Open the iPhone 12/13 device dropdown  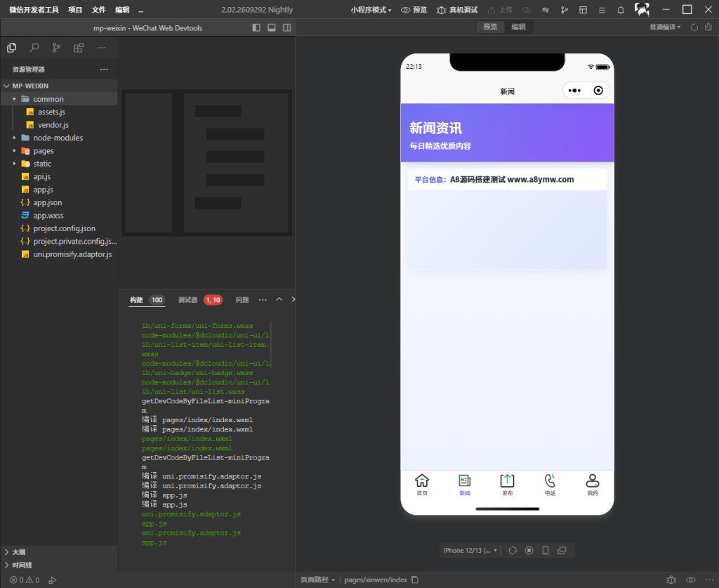pos(470,550)
